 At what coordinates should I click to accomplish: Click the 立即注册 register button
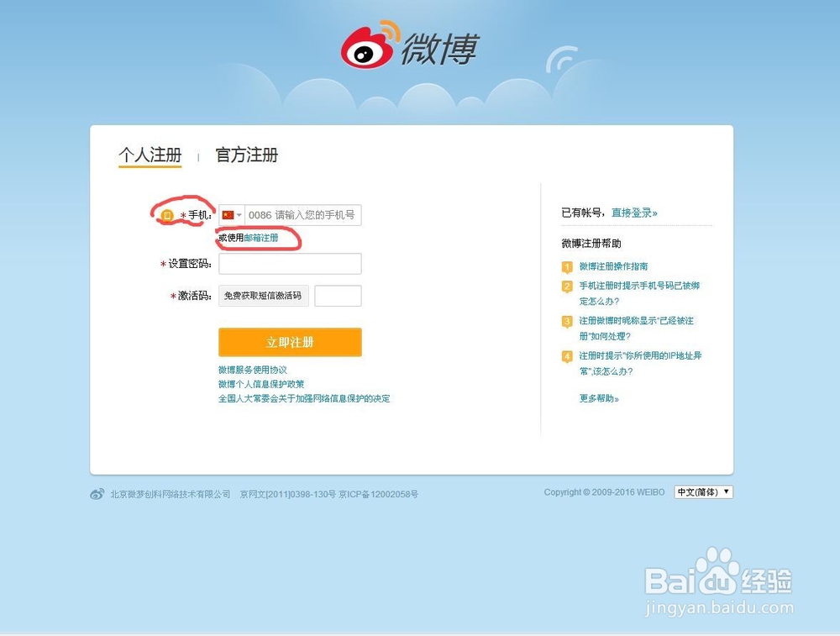(x=289, y=342)
